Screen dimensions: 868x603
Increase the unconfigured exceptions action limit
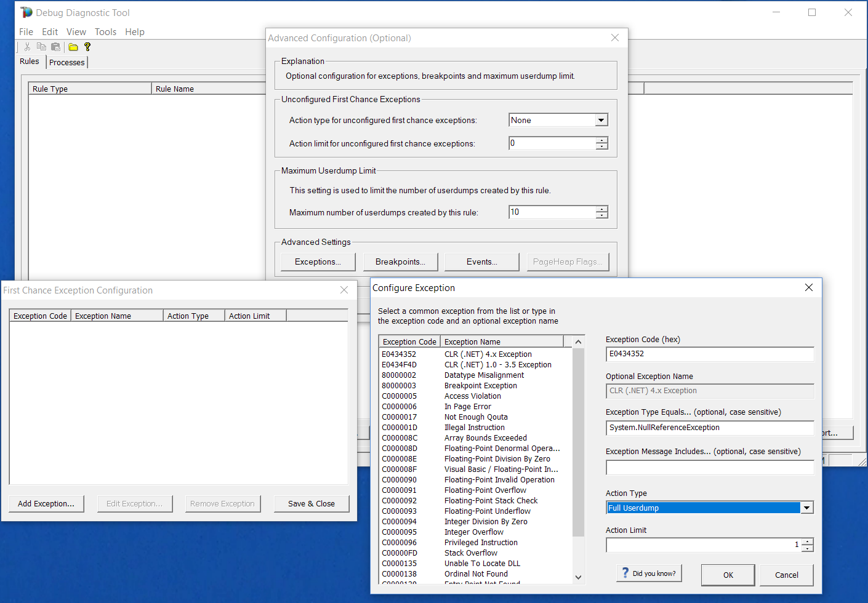pos(601,140)
